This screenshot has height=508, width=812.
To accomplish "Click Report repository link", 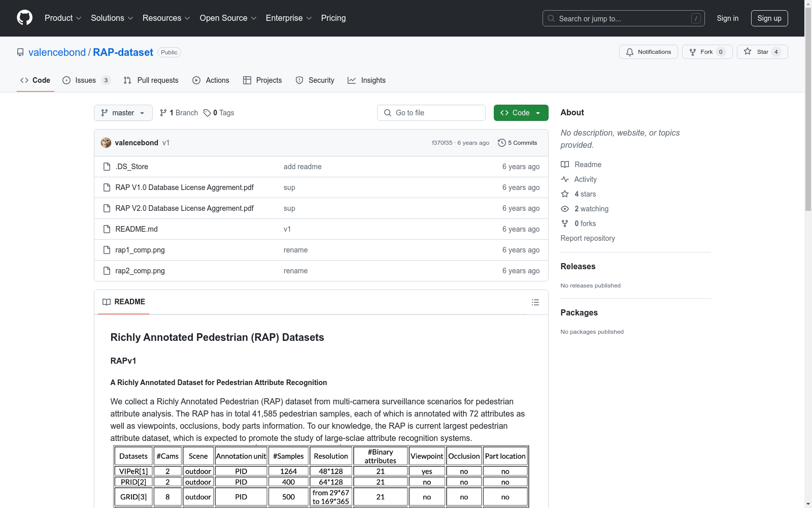I will [x=588, y=238].
